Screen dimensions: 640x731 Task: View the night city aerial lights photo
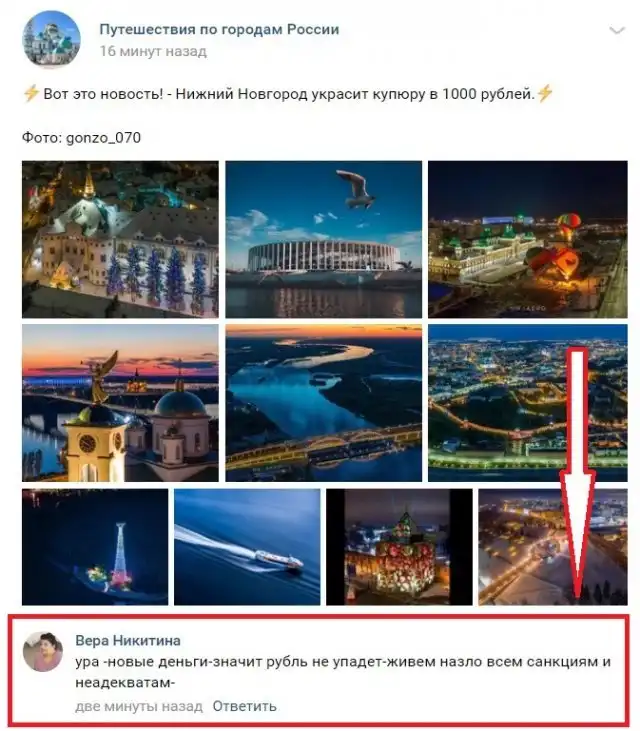pyautogui.click(x=528, y=403)
